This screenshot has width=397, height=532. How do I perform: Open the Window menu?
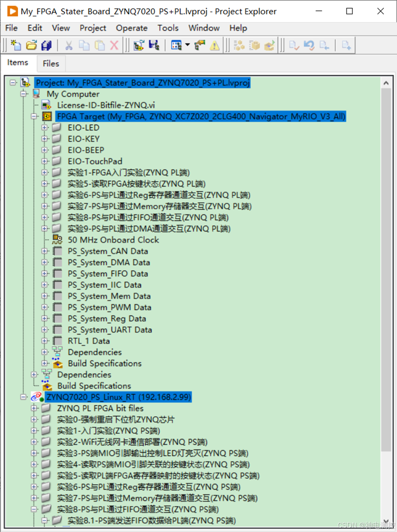204,28
